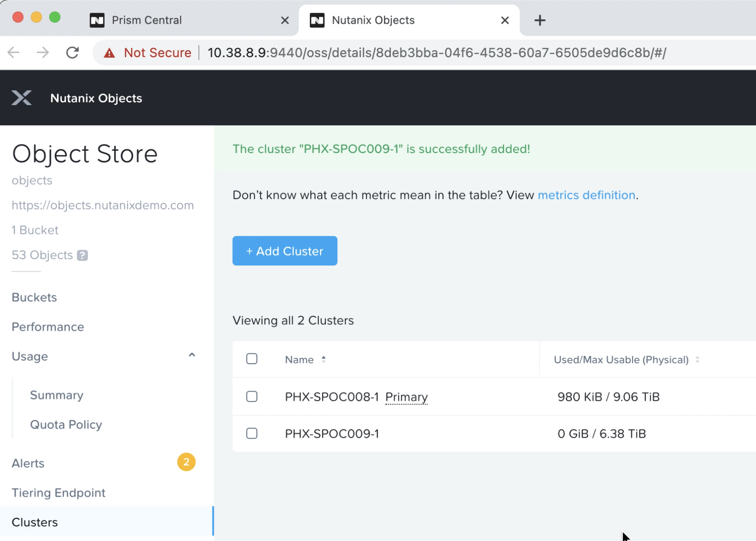Click the browser forward arrow
756x541 pixels.
point(43,53)
